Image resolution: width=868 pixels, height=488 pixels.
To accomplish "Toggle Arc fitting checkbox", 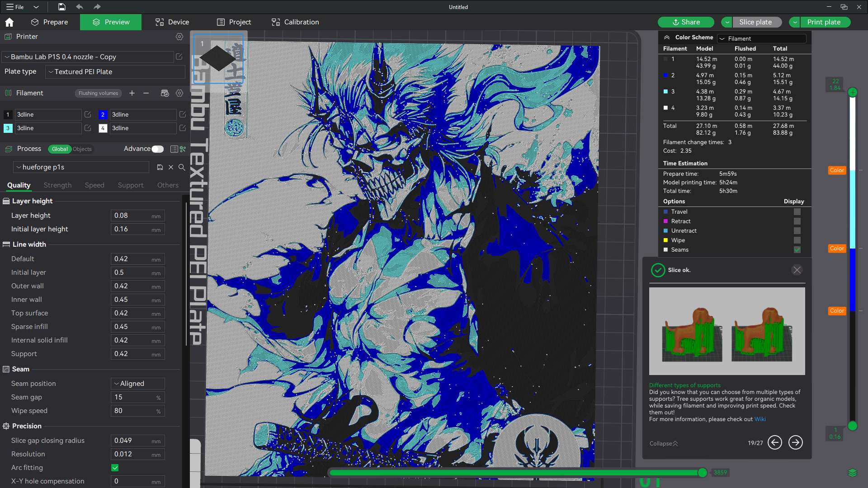I will (x=115, y=468).
